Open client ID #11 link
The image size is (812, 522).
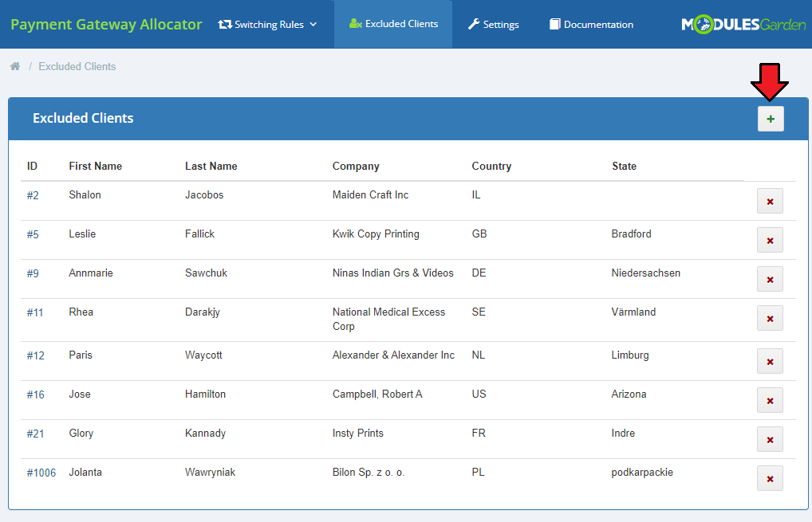click(34, 312)
